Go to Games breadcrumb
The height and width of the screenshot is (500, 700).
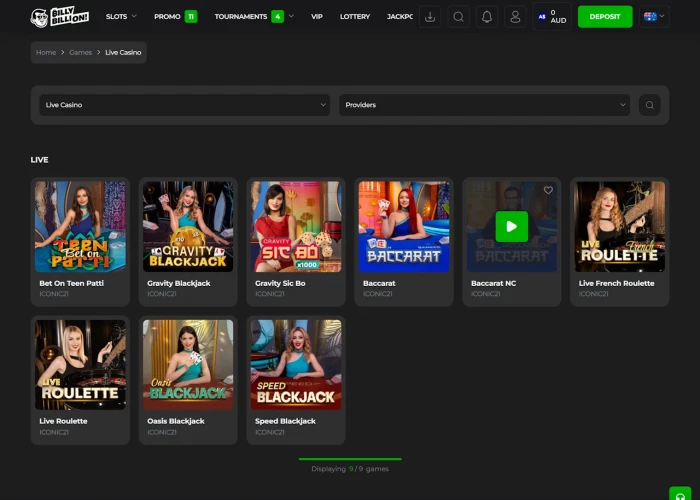tap(80, 52)
